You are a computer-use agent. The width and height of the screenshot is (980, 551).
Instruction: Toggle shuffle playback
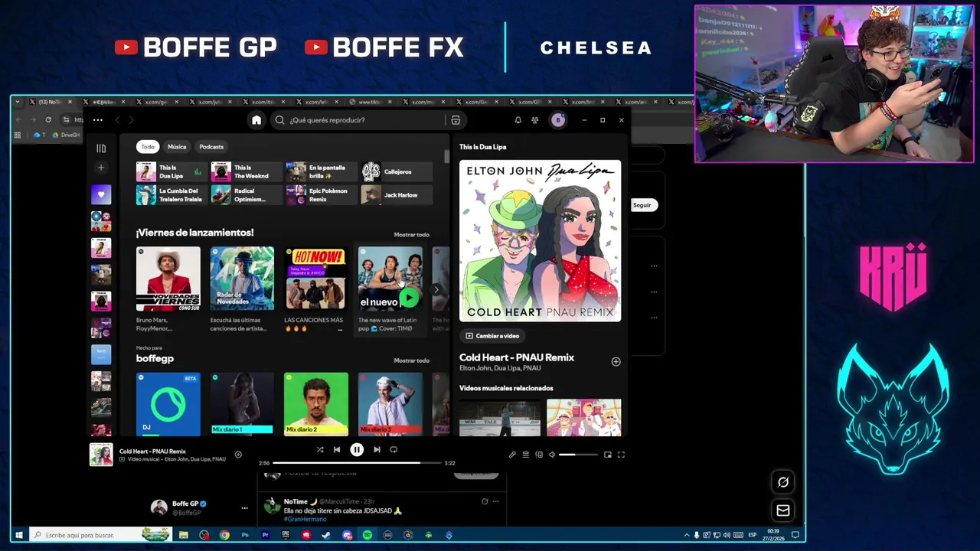pos(320,450)
